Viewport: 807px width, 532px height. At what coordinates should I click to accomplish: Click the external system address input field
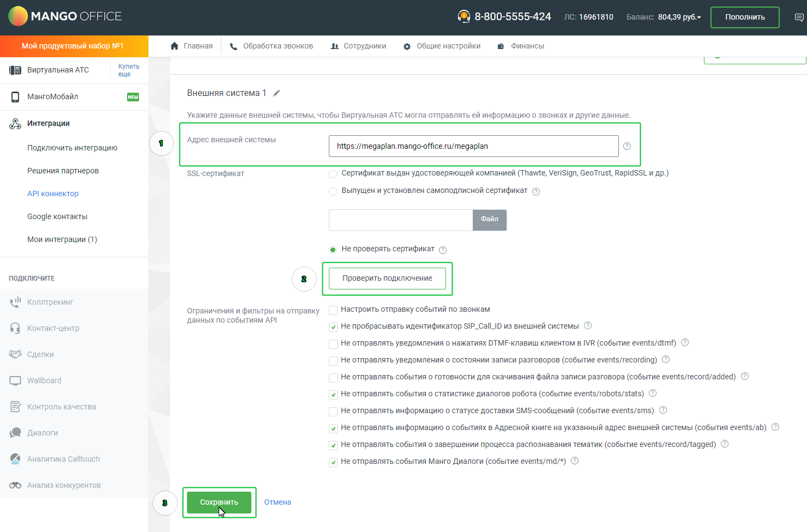(x=473, y=146)
